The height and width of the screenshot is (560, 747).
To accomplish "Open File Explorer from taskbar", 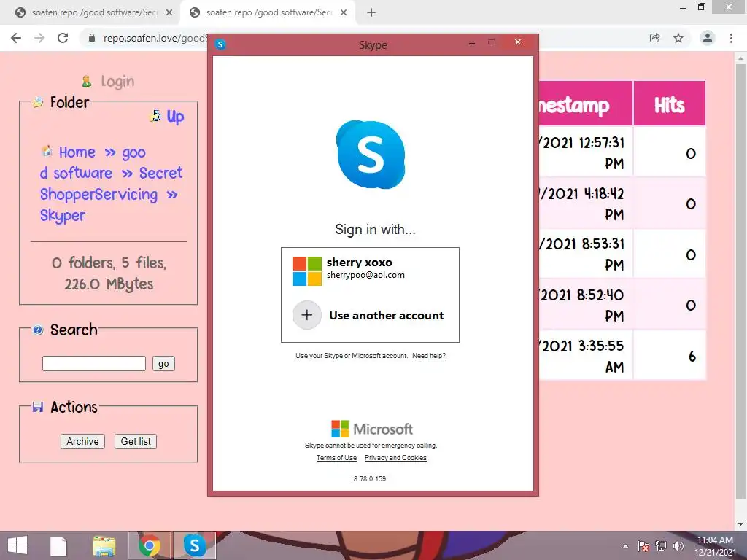I will click(x=104, y=545).
